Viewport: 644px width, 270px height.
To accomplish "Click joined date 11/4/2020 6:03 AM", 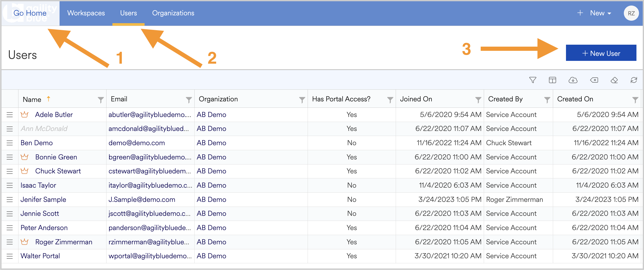I will click(x=450, y=185).
